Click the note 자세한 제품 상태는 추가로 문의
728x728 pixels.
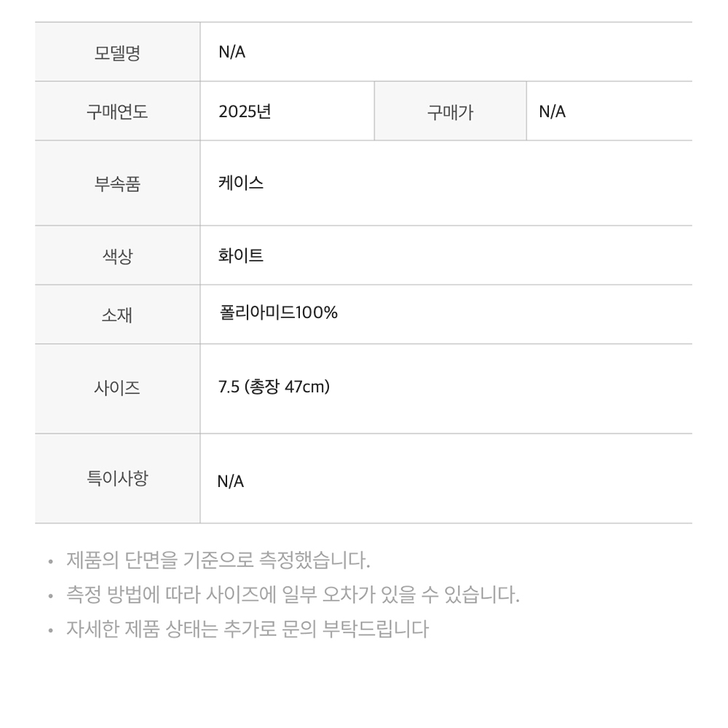click(x=247, y=629)
